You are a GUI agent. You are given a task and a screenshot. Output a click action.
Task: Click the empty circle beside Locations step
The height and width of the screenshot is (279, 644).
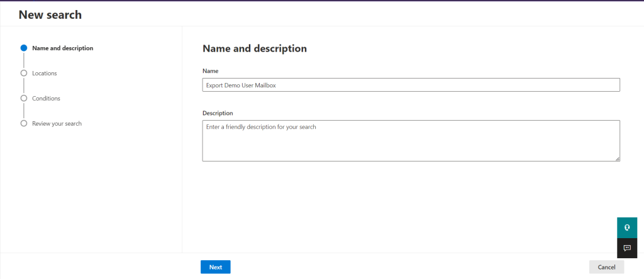(24, 73)
